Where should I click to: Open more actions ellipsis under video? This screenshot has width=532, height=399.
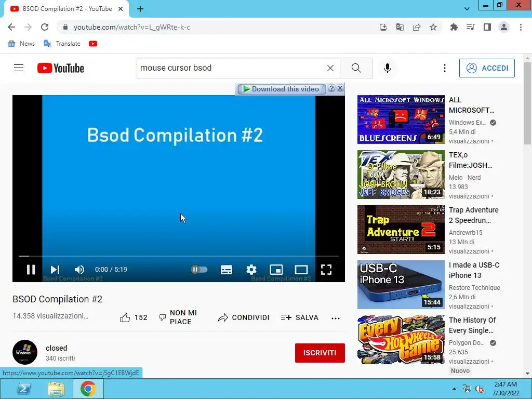pos(336,318)
